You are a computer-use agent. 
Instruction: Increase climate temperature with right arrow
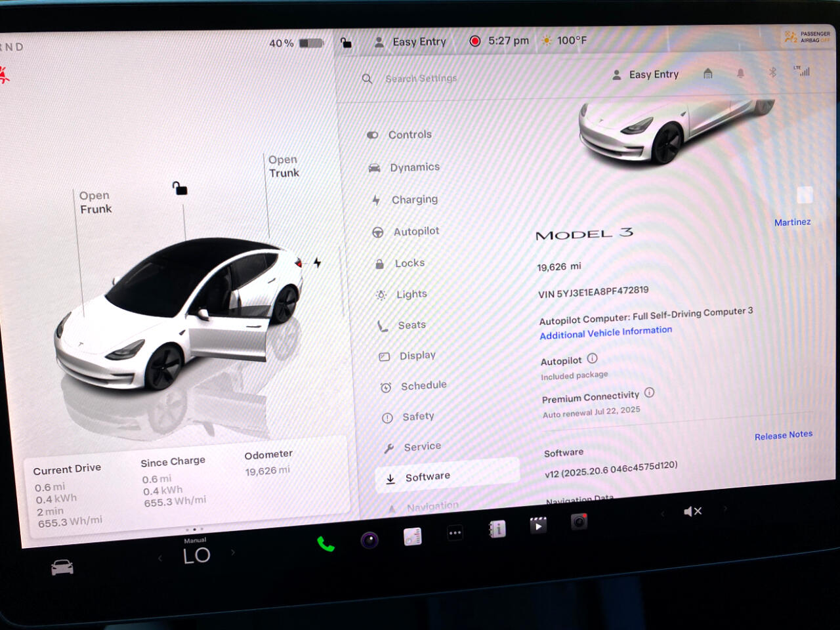(232, 553)
